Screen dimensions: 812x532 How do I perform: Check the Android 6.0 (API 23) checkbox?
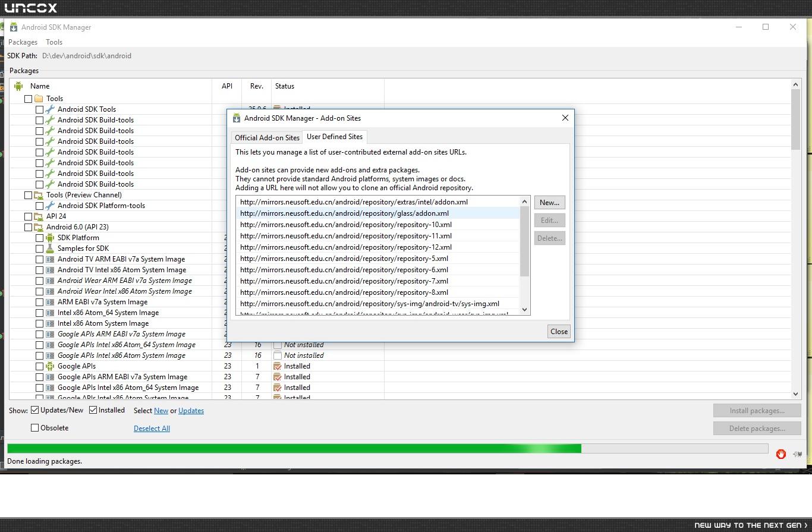click(28, 227)
